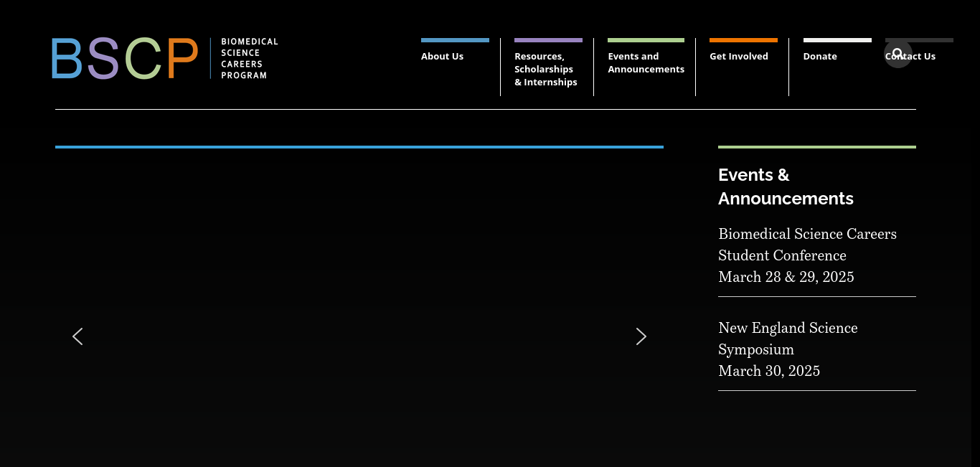Open Biomedical Science Careers Student Conference link
Image resolution: width=980 pixels, height=467 pixels.
click(x=807, y=245)
